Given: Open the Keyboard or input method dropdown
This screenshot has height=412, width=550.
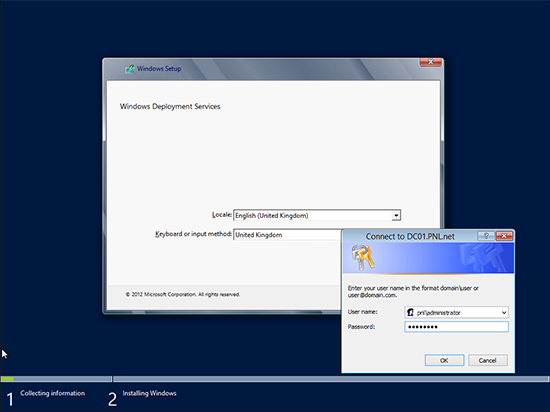Looking at the screenshot, I should [287, 235].
